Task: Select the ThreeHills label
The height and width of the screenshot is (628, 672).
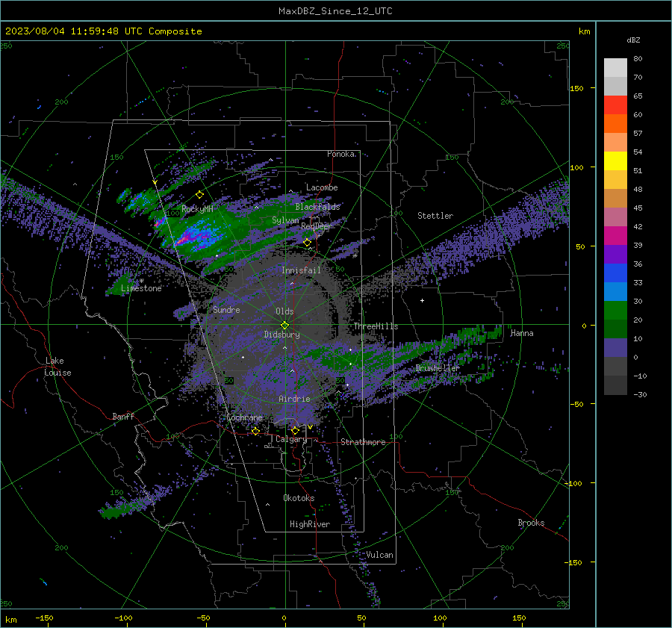Action: pos(376,326)
